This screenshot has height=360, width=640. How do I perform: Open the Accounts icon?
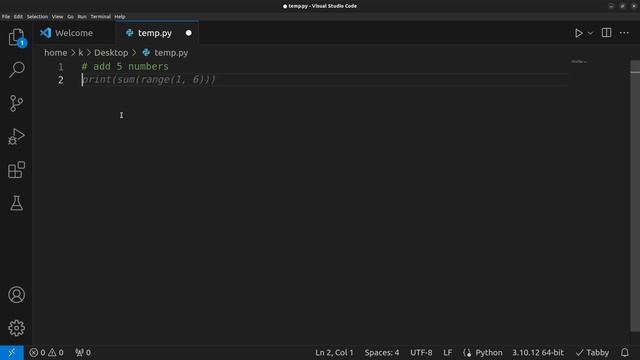[x=16, y=295]
